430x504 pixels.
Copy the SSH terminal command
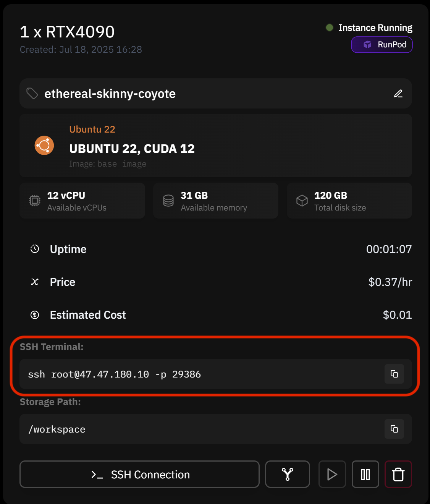click(x=394, y=374)
